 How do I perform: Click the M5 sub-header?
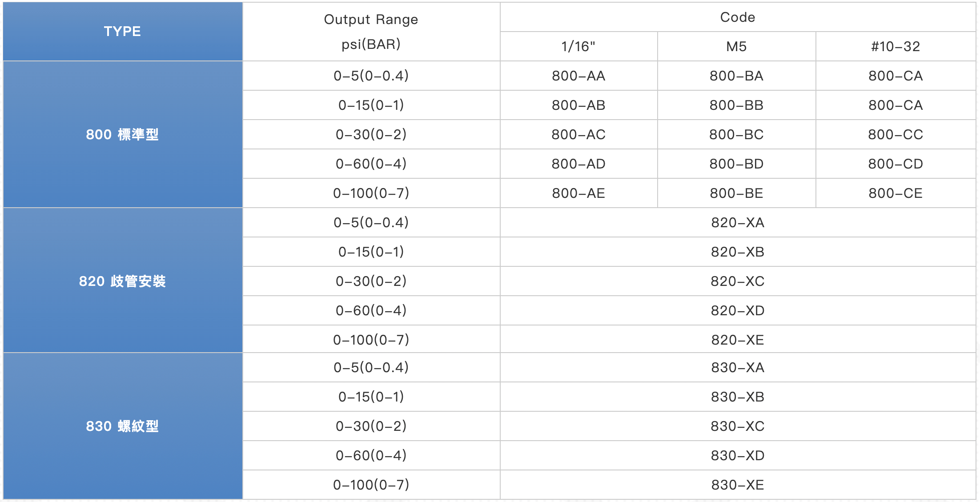tap(736, 46)
